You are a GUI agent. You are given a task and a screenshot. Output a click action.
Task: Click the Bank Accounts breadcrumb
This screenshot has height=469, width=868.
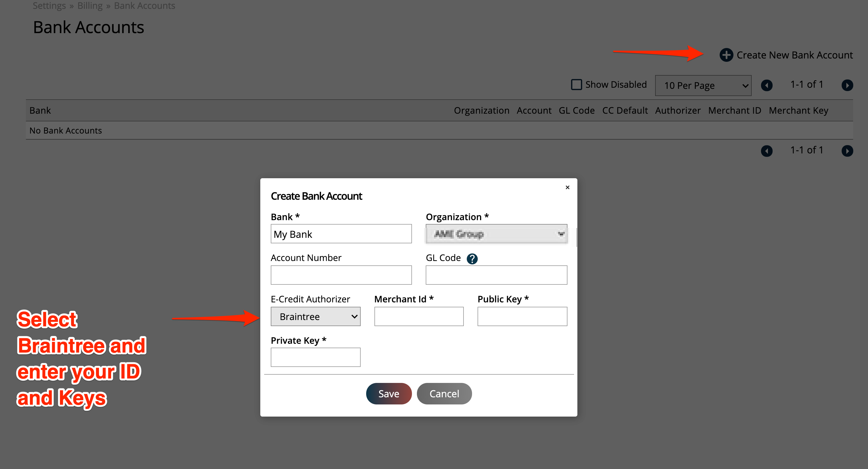click(144, 6)
